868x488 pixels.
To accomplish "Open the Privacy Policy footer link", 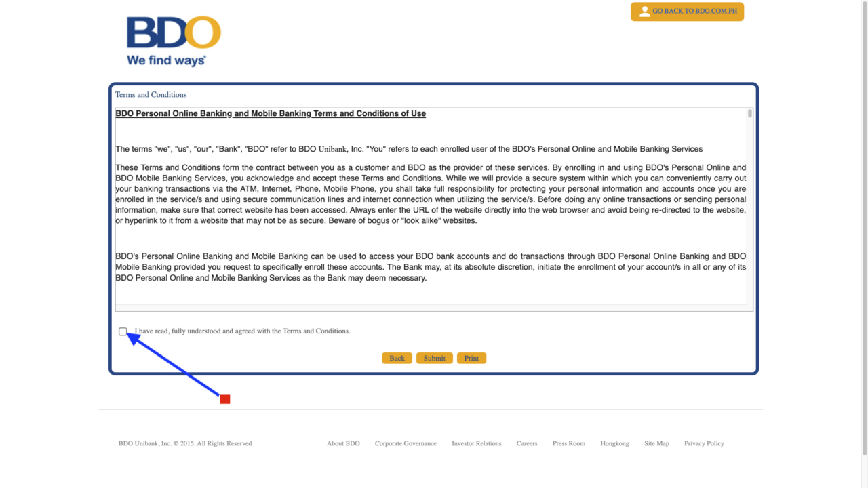I will coord(704,443).
